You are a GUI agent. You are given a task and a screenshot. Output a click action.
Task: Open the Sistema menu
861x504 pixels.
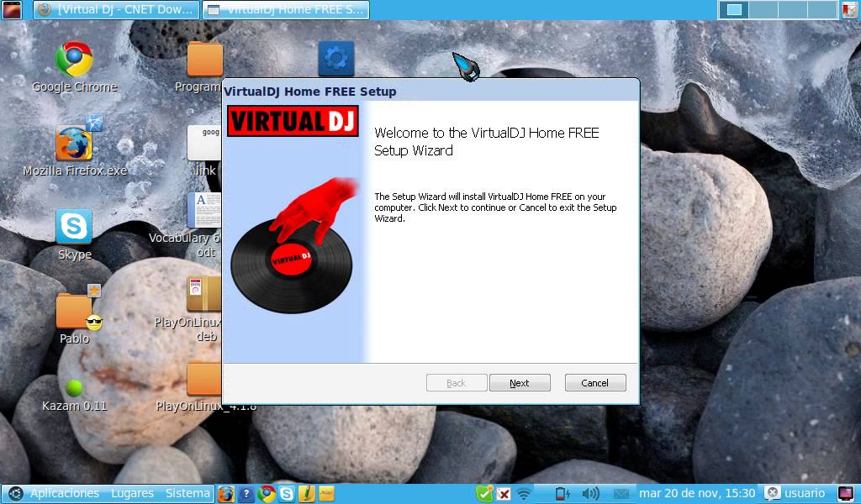click(x=188, y=493)
